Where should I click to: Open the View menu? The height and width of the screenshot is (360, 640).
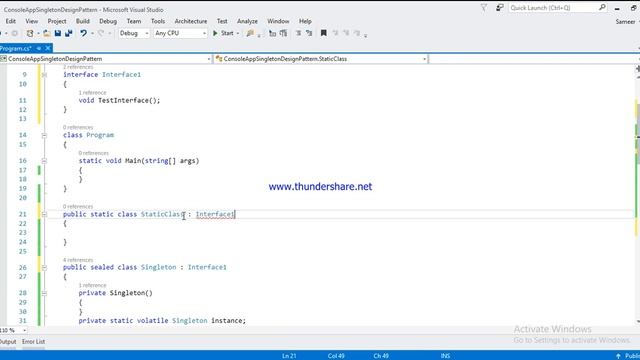coord(31,21)
